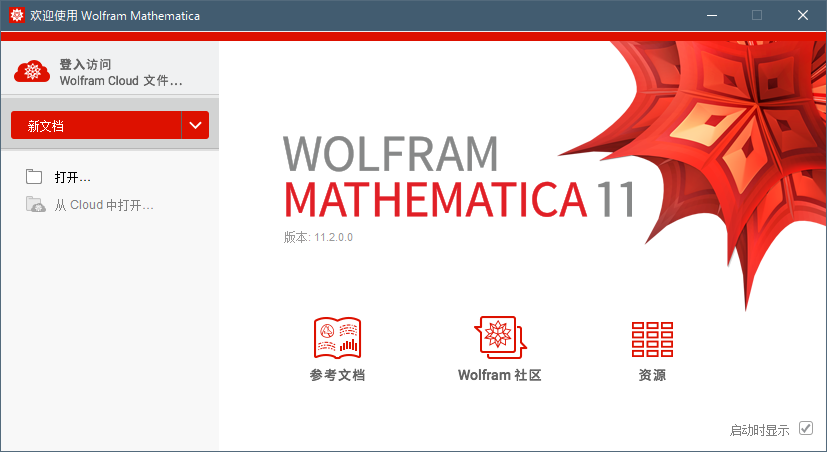Screen dimensions: 827x452
Task: Click the folder icon next to 打开
Action: [x=34, y=177]
